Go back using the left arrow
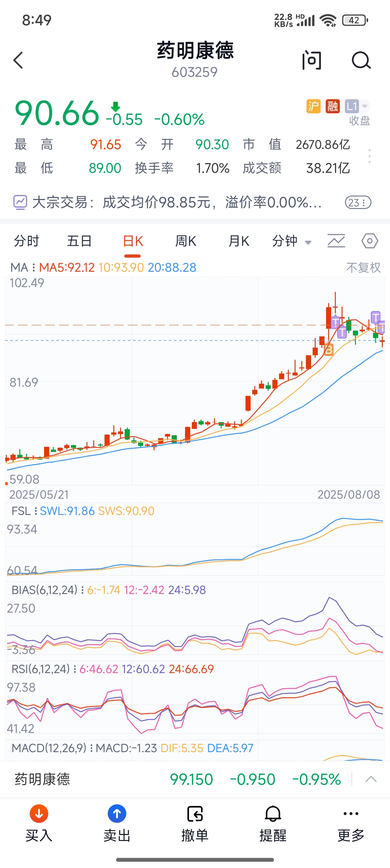Screen dimensions: 390x868 tap(18, 60)
